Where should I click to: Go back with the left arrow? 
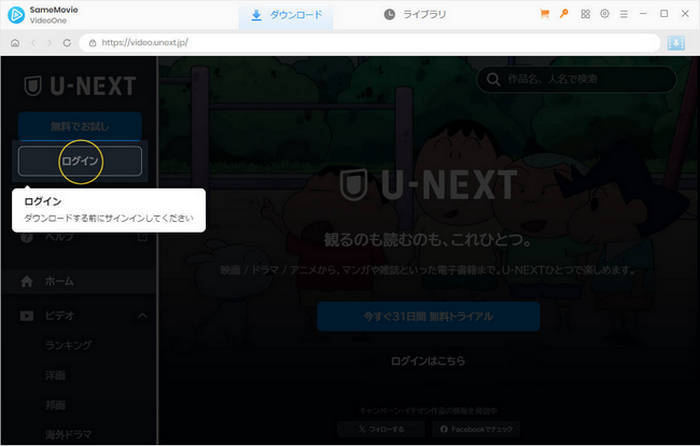point(33,43)
